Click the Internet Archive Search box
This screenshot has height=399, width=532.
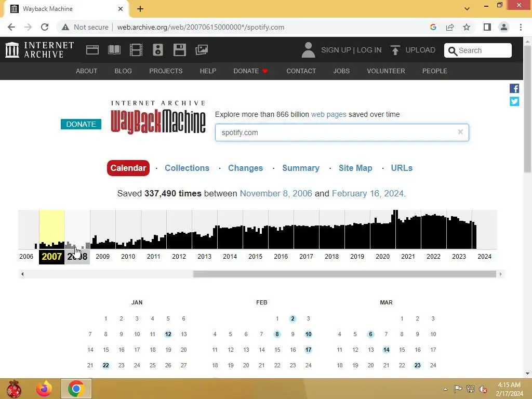[x=478, y=50]
